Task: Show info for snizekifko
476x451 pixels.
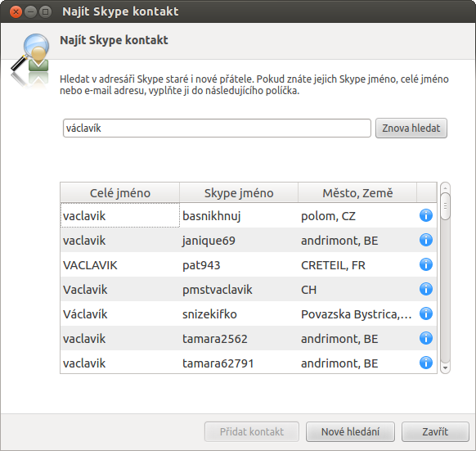Action: pyautogui.click(x=426, y=313)
